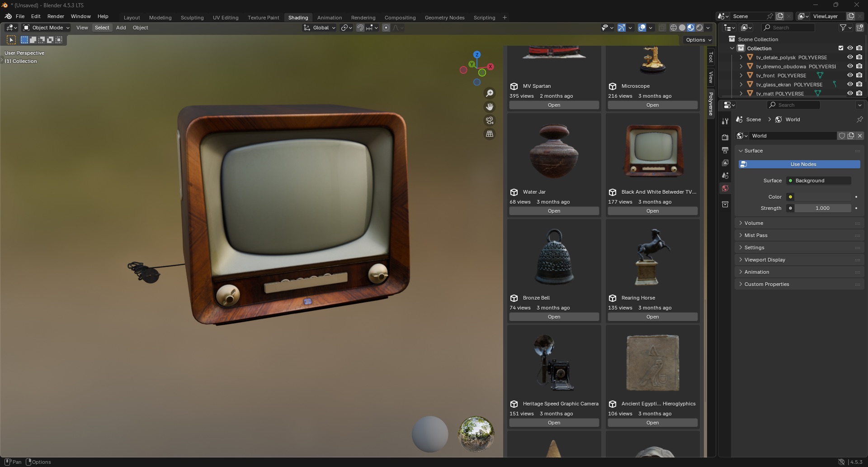Open the Render properties tab icon
The image size is (868, 467).
point(725,137)
